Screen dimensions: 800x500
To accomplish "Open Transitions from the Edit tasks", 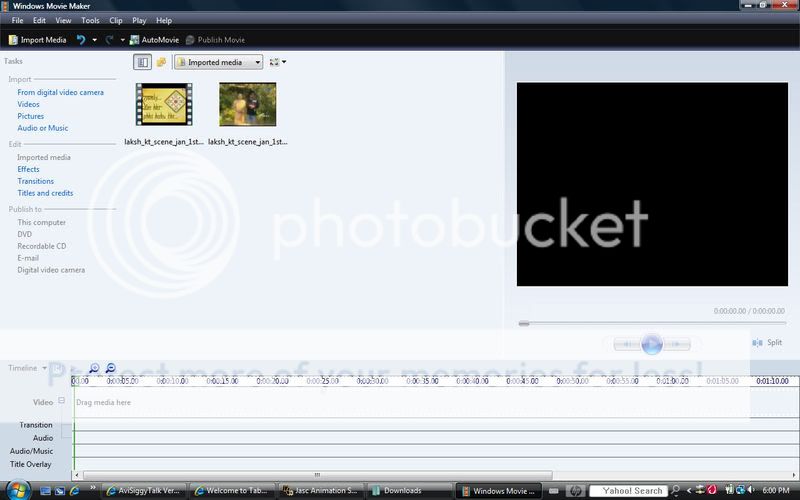I will pyautogui.click(x=35, y=181).
